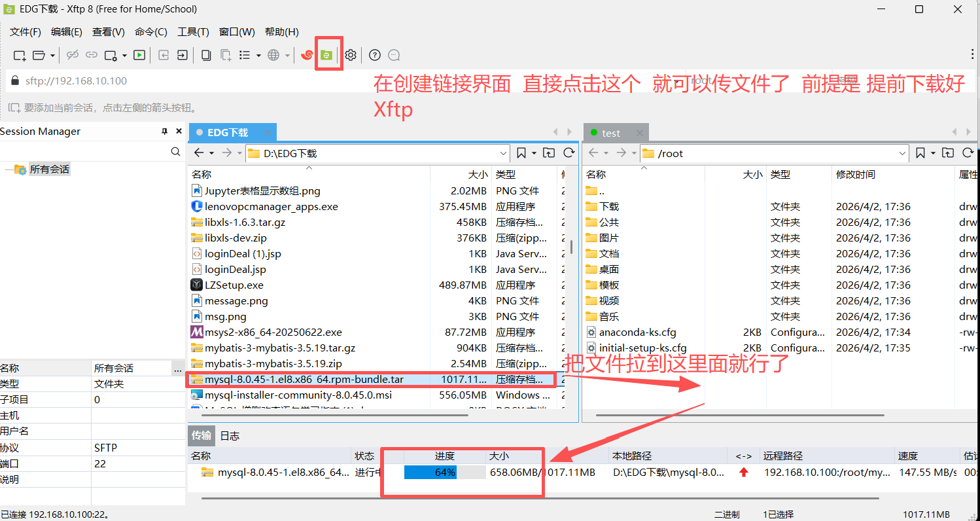Expand the local path address dropdown
This screenshot has height=521, width=980.
tap(503, 153)
